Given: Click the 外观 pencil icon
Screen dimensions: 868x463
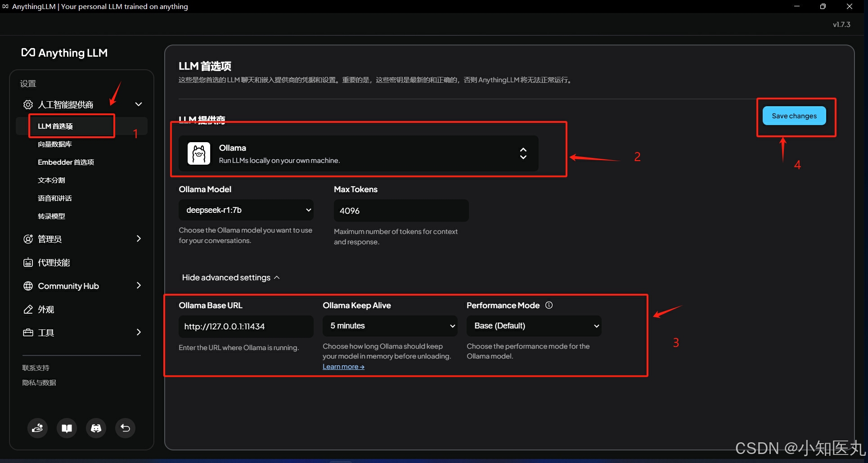Looking at the screenshot, I should coord(27,309).
